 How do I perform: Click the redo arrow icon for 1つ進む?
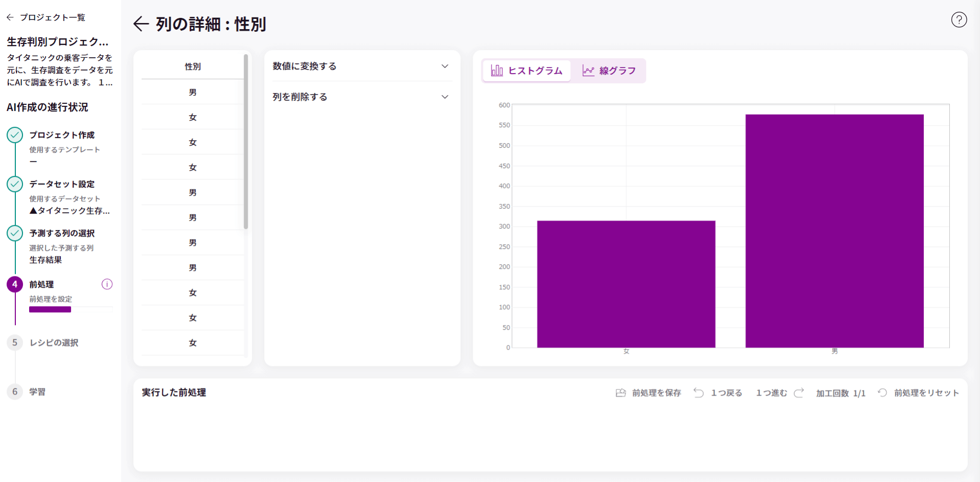coord(799,393)
